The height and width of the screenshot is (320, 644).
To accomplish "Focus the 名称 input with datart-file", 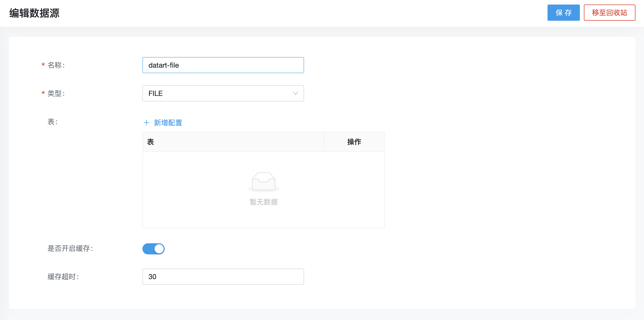I will 223,65.
